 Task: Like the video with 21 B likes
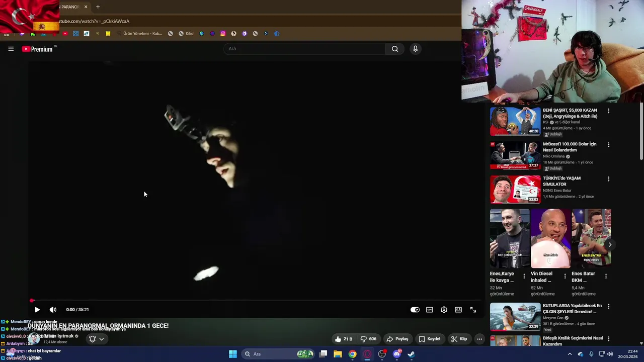pos(344,339)
